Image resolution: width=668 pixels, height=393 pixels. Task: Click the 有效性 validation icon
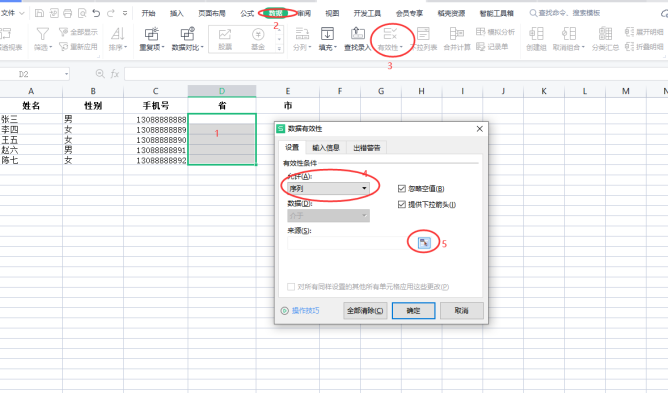click(390, 34)
